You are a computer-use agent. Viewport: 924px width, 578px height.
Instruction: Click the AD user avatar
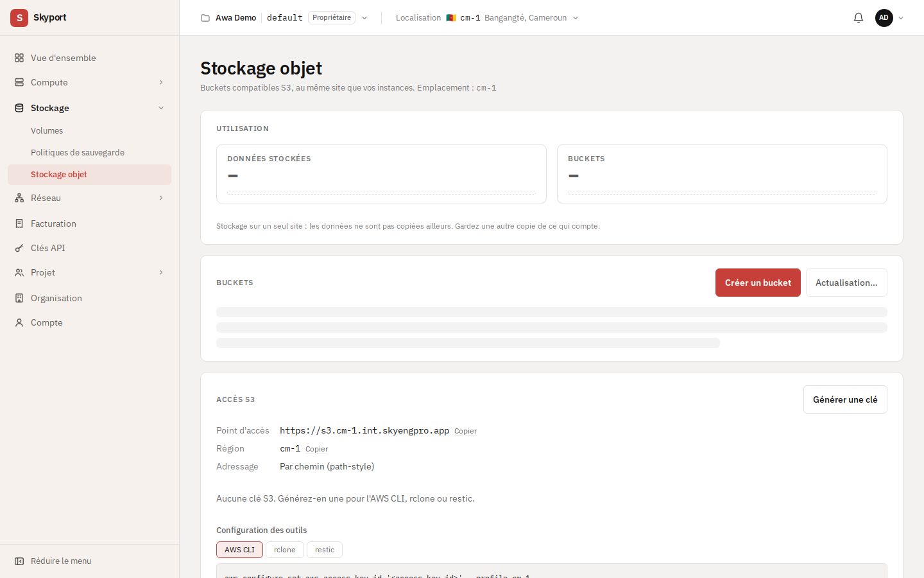click(x=884, y=18)
